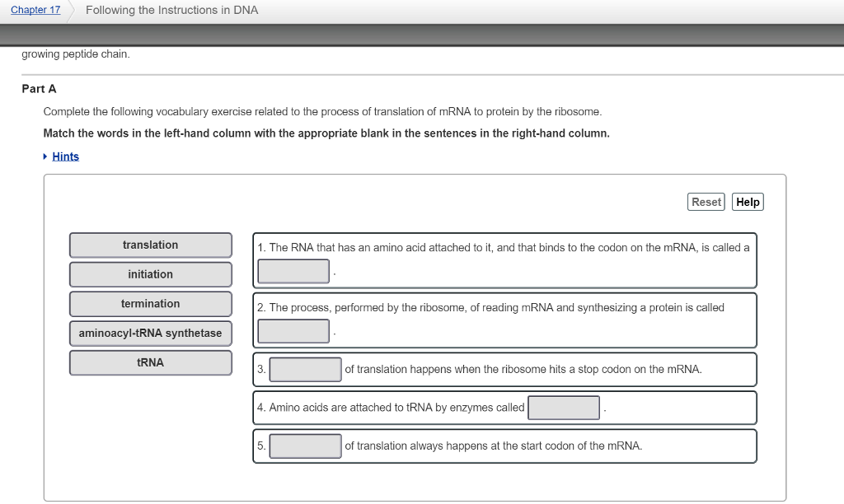This screenshot has width=844, height=504.
Task: Click the blank starting sentence 5
Action: (305, 446)
